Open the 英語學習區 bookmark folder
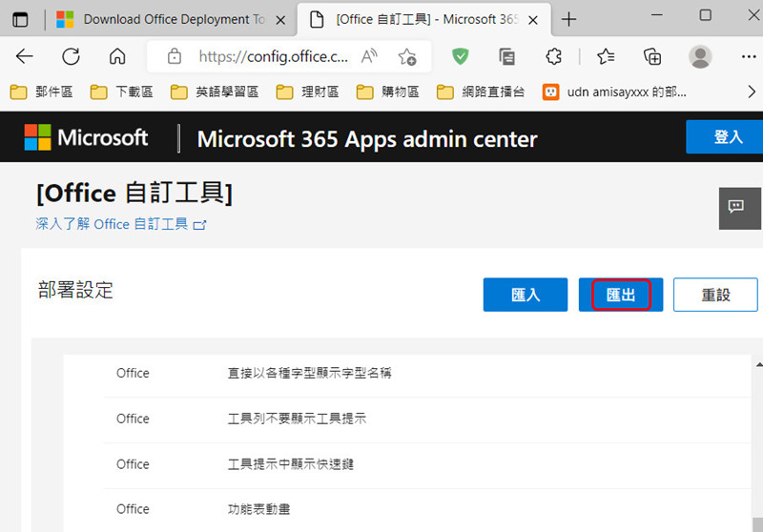The height and width of the screenshot is (532, 763). click(x=215, y=92)
